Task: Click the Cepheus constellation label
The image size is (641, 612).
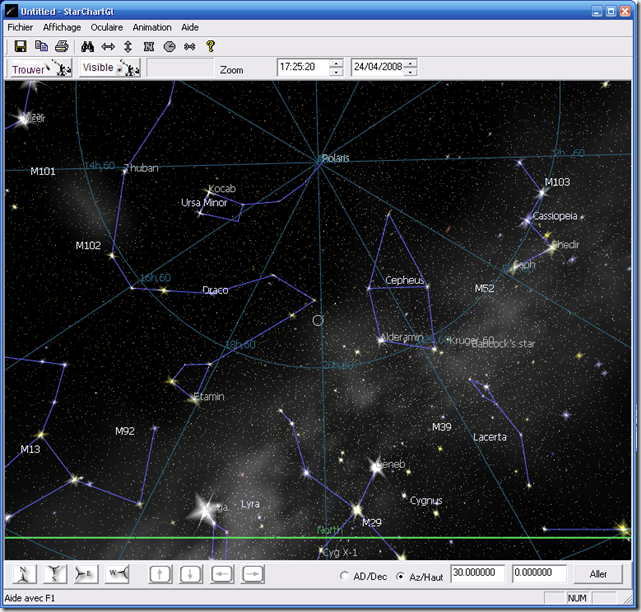Action: point(405,280)
